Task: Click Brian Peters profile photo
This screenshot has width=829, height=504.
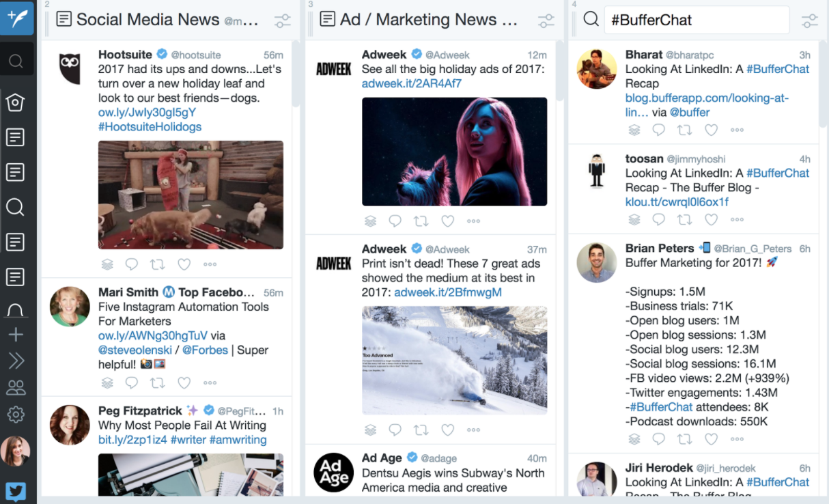Action: 597,262
